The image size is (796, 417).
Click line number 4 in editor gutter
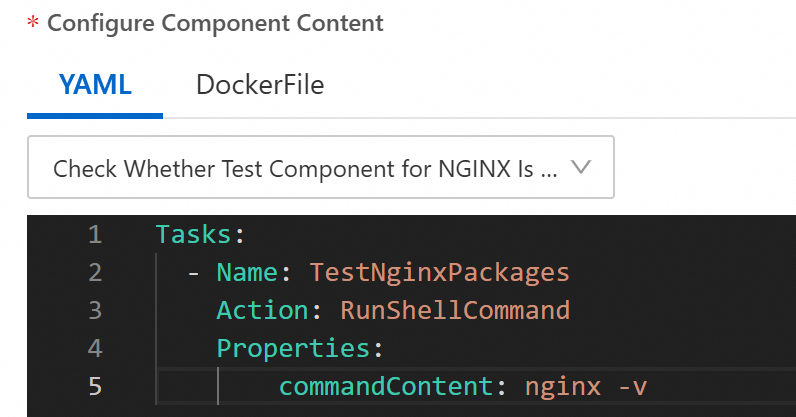click(95, 348)
